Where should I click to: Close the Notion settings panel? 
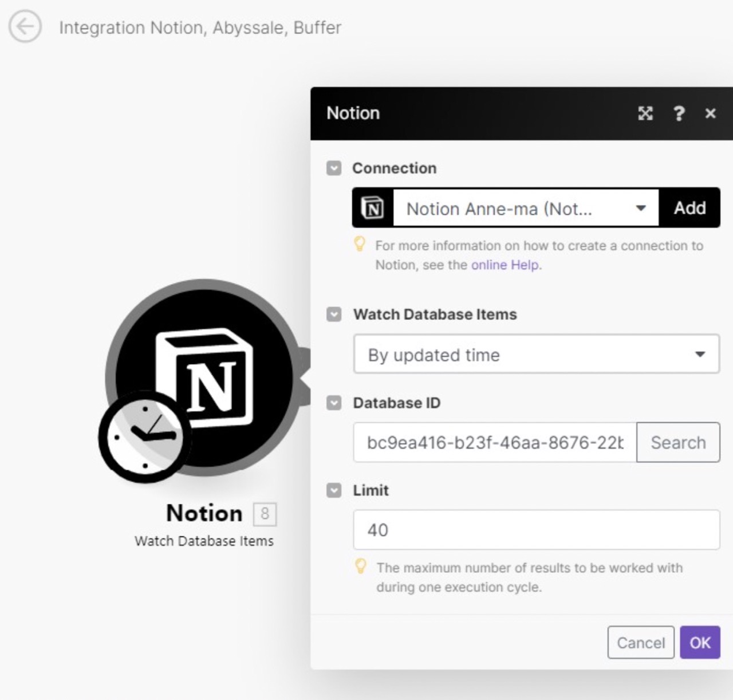click(711, 113)
